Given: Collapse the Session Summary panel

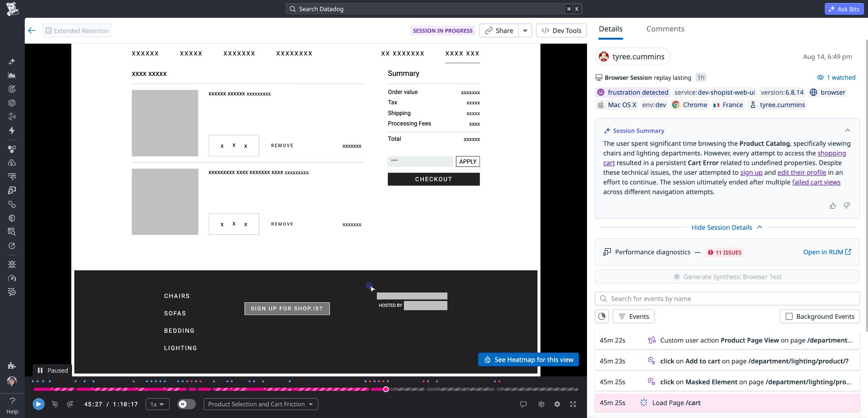Looking at the screenshot, I should click(848, 131).
